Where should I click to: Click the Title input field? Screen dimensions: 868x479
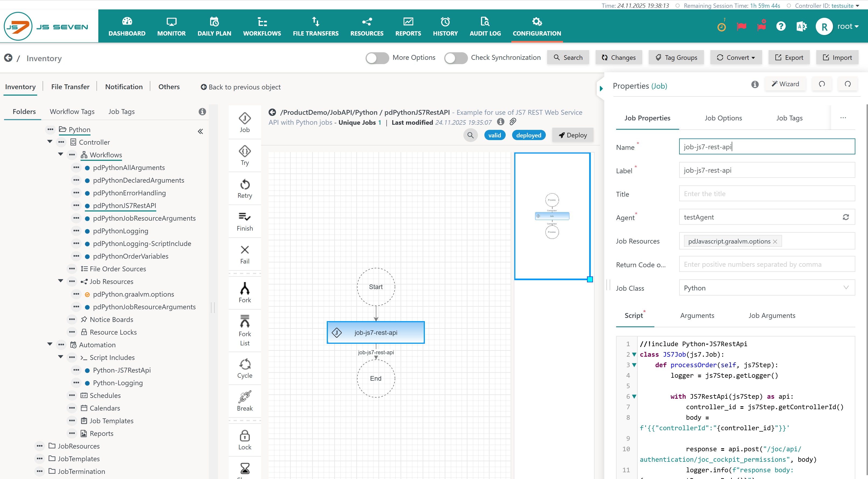[767, 194]
